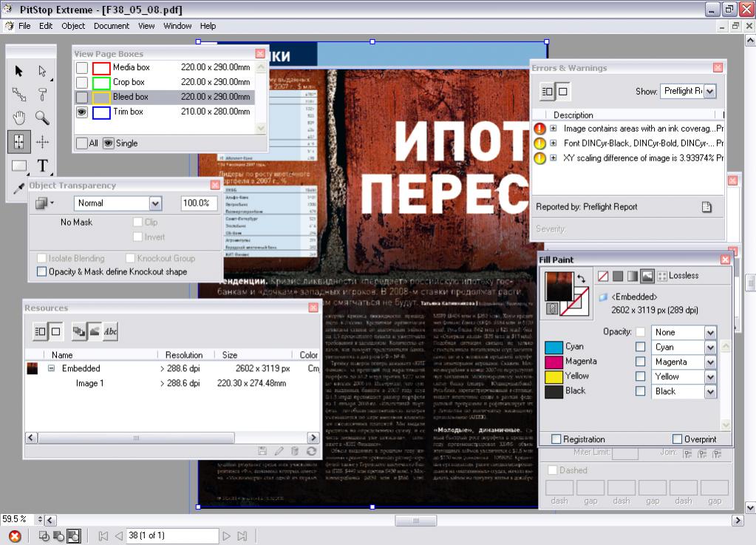
Task: Select the page box editing tool
Action: (x=18, y=141)
